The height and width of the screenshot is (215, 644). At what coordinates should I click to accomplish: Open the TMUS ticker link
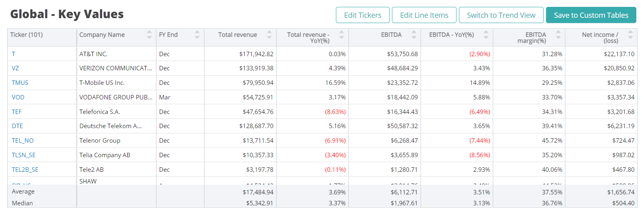(x=20, y=83)
